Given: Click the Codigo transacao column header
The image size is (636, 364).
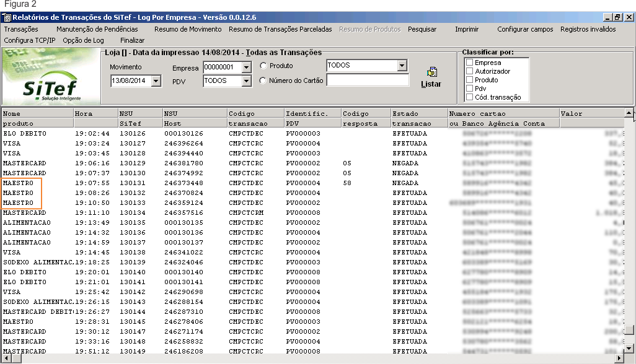Looking at the screenshot, I should (256, 118).
